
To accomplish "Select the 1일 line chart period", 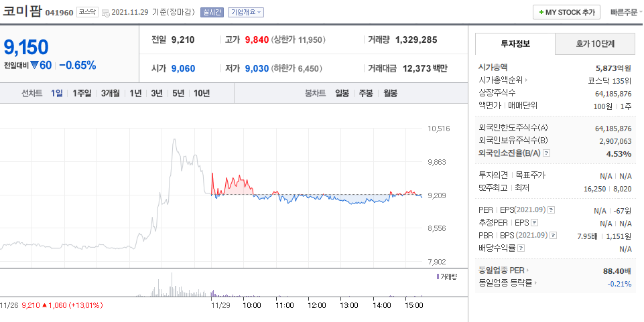I will (57, 93).
